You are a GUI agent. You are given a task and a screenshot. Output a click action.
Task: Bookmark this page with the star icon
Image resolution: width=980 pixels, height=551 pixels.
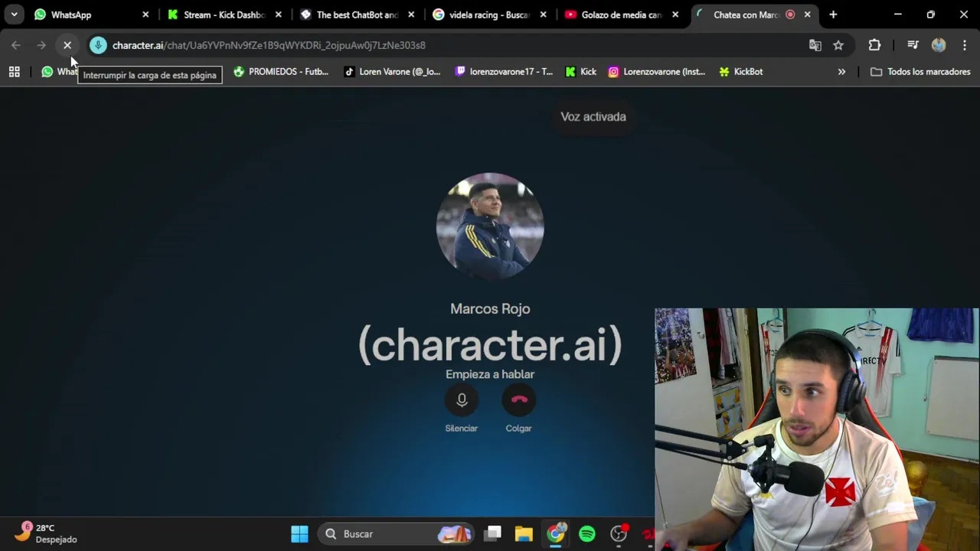838,45
